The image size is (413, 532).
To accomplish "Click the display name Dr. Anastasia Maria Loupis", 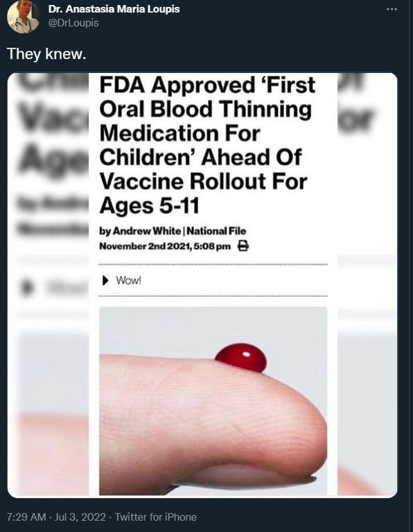I will tap(114, 9).
